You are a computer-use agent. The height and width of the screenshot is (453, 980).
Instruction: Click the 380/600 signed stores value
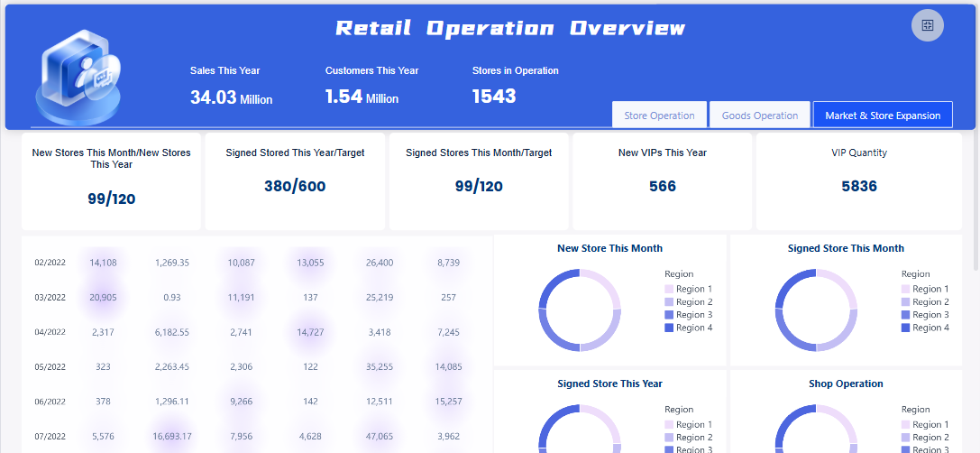coord(295,186)
